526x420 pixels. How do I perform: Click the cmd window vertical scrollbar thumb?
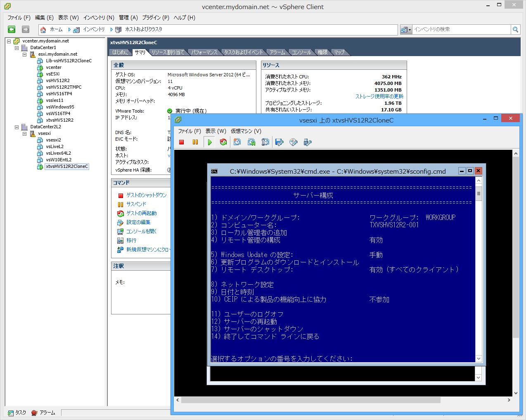(479, 193)
